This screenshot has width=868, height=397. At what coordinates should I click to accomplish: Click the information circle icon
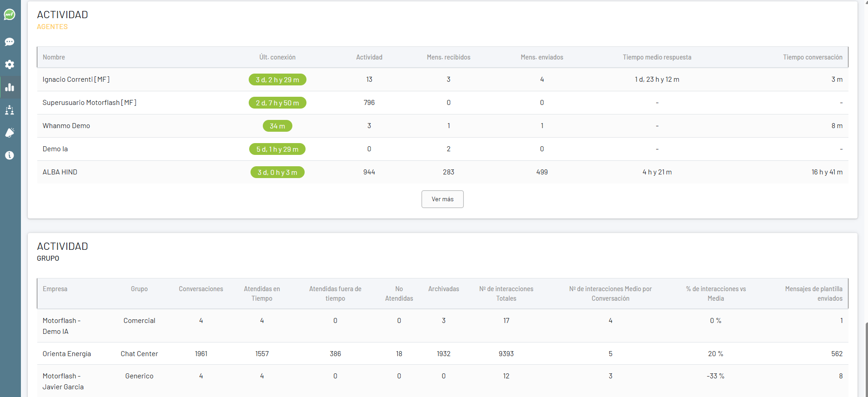tap(10, 155)
